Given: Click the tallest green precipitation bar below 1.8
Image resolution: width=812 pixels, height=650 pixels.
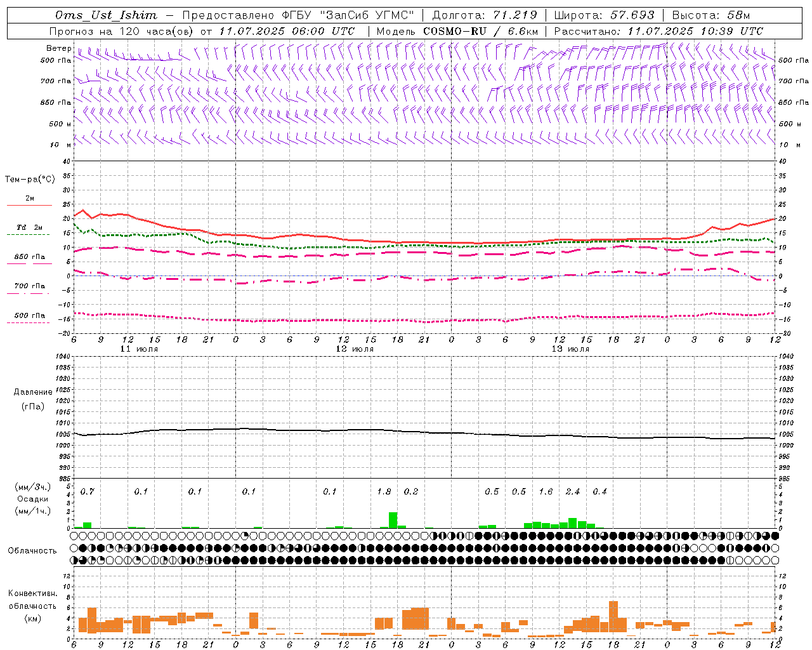Looking at the screenshot, I should (x=393, y=520).
